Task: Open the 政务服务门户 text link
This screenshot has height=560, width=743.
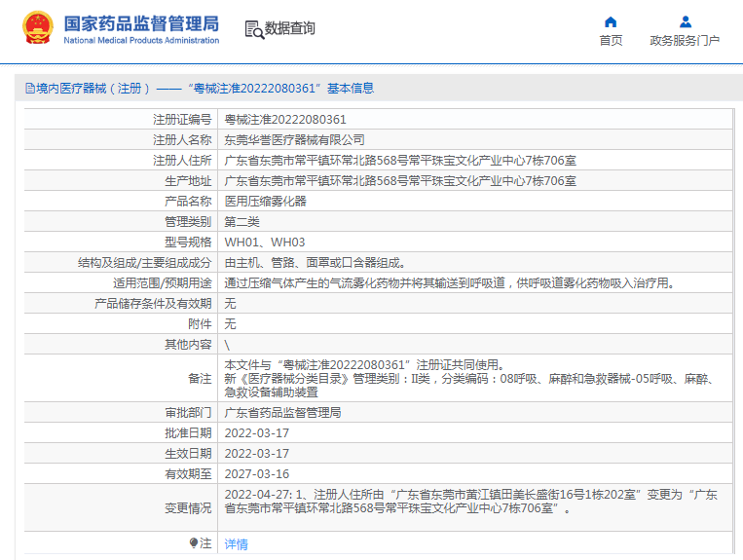Action: click(x=685, y=41)
